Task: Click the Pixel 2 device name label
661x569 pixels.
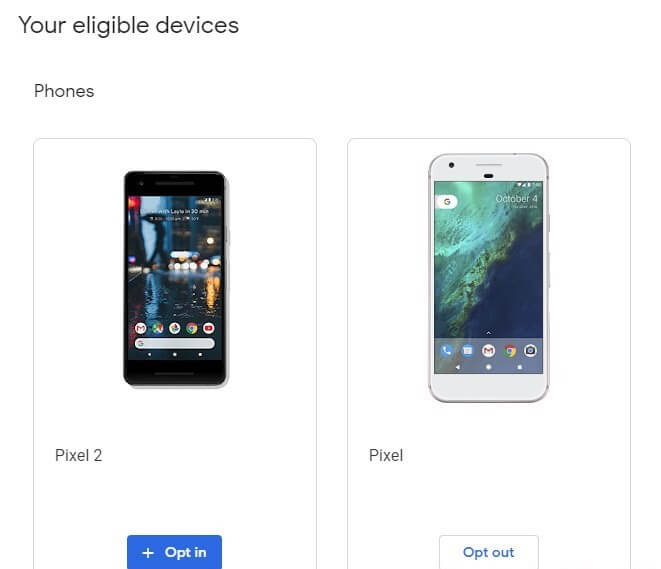Action: pyautogui.click(x=78, y=455)
